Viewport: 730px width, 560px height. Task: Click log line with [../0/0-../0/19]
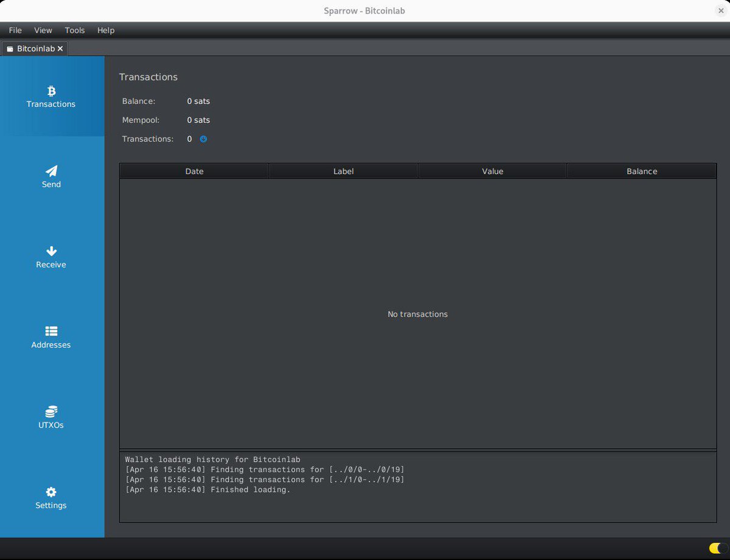[265, 469]
